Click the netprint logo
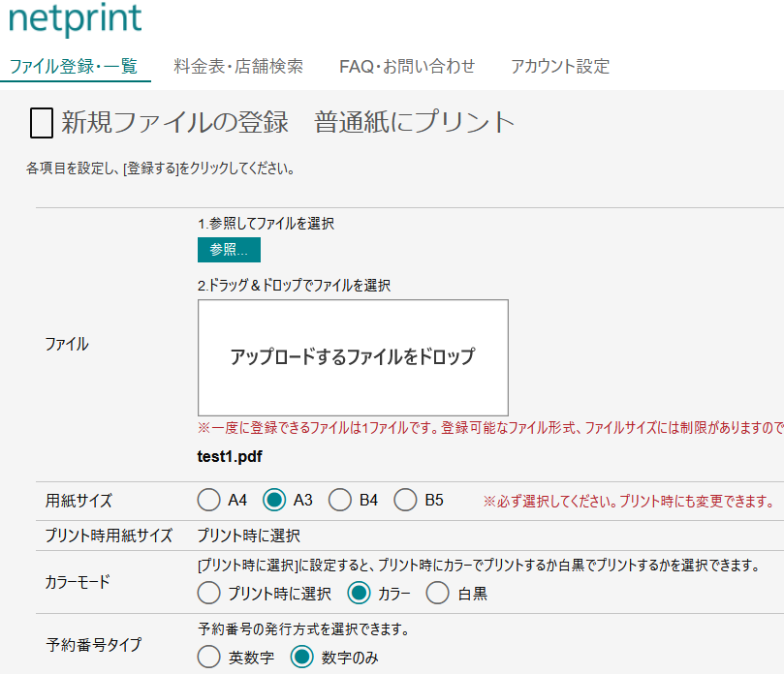This screenshot has height=674, width=784. tap(75, 18)
